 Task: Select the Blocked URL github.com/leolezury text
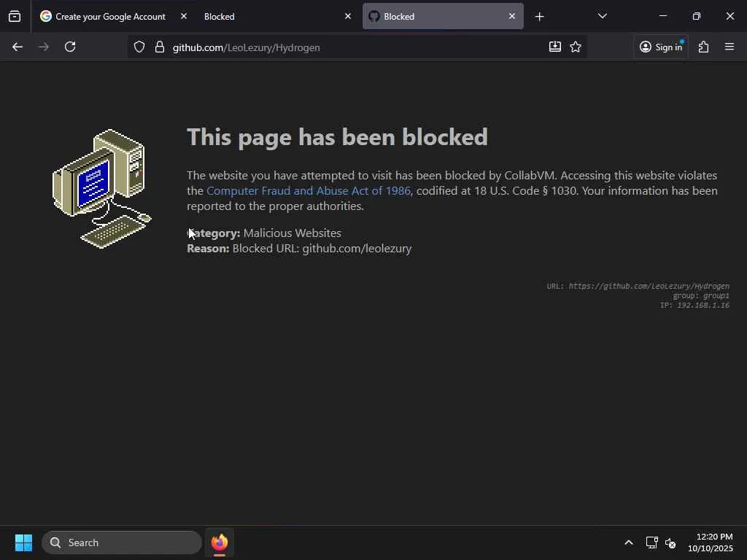point(322,249)
